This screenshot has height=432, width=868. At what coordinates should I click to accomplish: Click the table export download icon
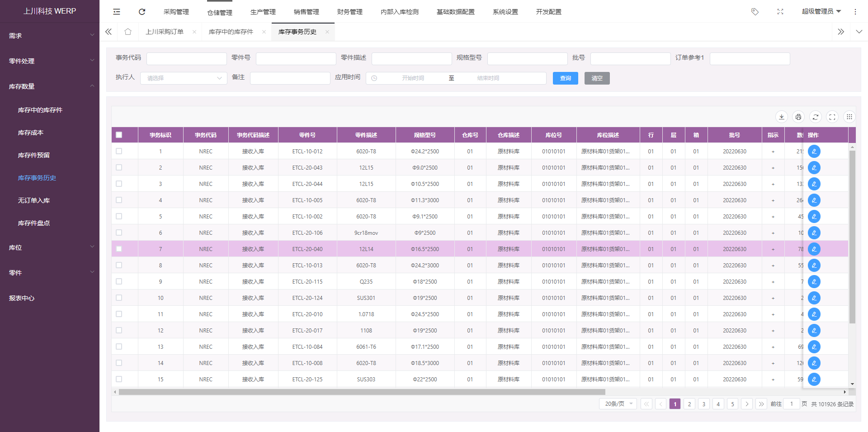point(782,117)
